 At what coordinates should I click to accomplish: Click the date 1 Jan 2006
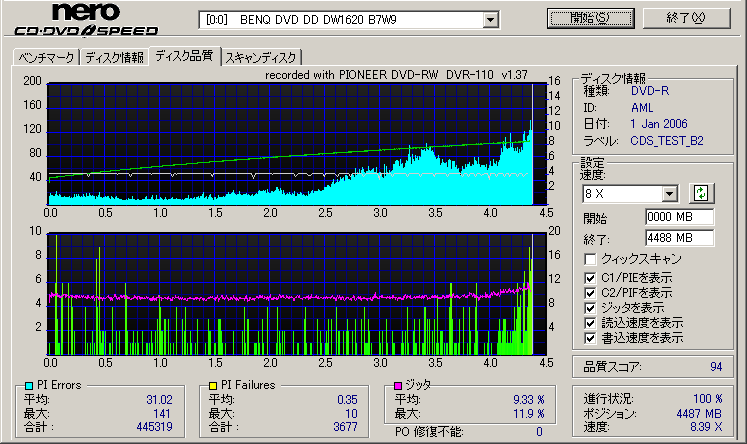click(659, 124)
